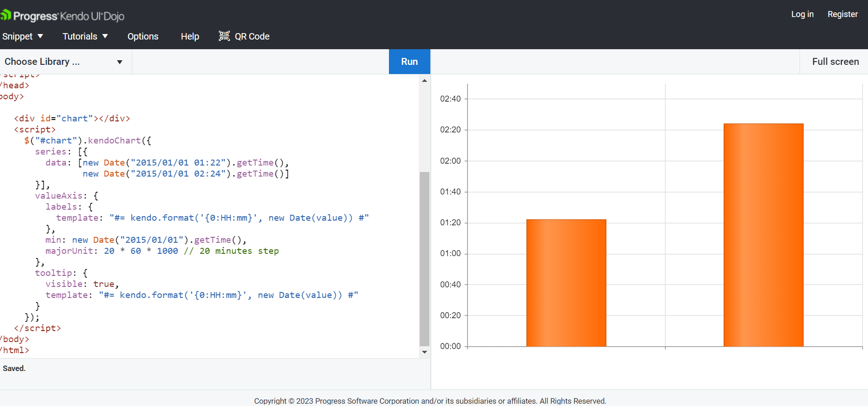Click the taller second orange bar
868x406 pixels.
click(x=763, y=234)
